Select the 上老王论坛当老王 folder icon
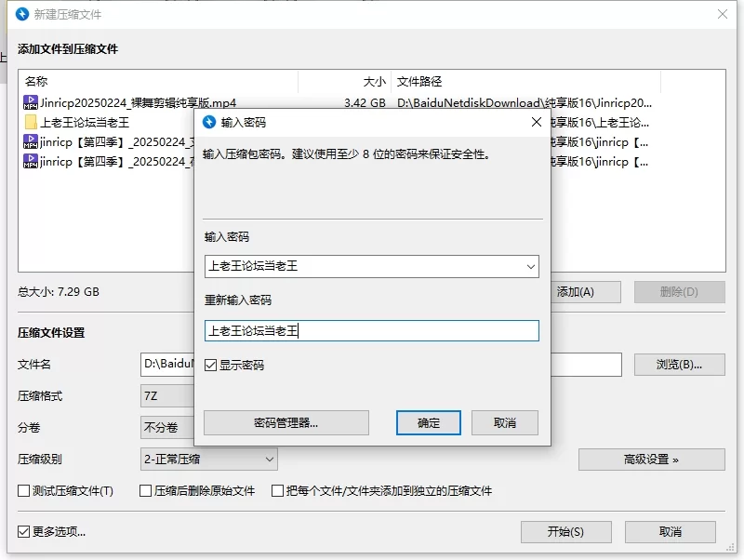 (x=31, y=123)
